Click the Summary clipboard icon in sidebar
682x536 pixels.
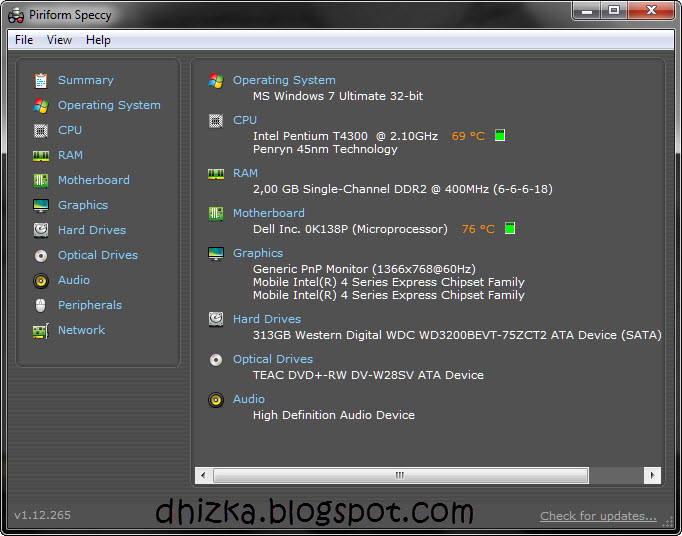[41, 80]
